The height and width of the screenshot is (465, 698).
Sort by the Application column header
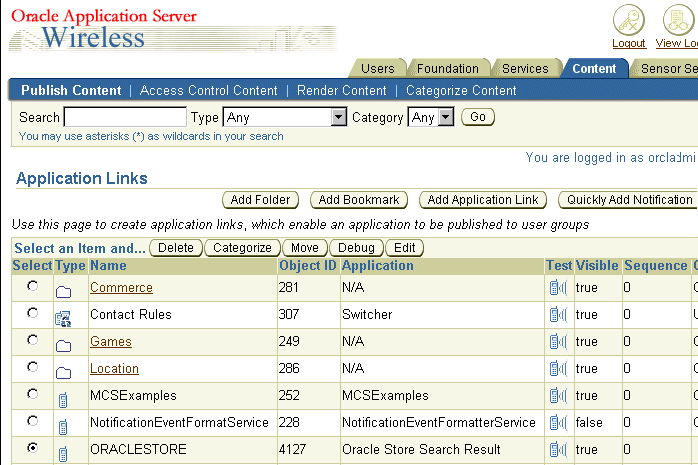coord(377,266)
